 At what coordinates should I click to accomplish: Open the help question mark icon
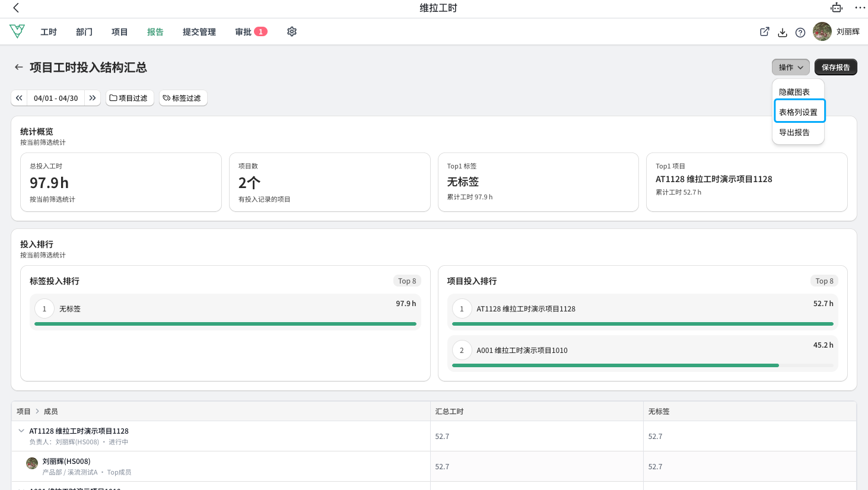click(800, 32)
